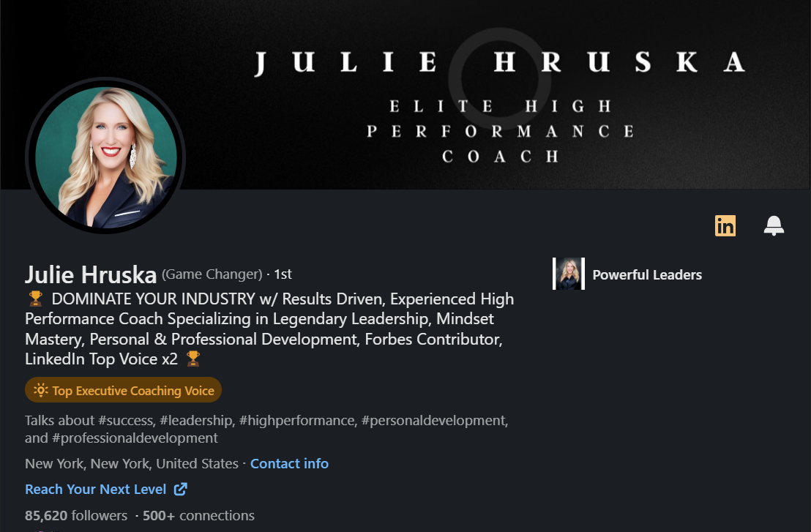This screenshot has width=811, height=532.
Task: Click the notification bell icon
Action: [x=774, y=226]
